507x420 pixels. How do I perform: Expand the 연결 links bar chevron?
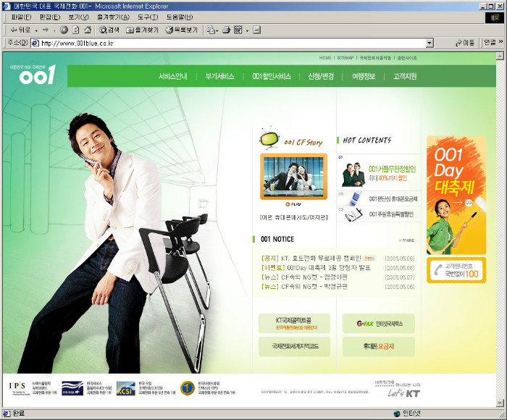click(501, 42)
